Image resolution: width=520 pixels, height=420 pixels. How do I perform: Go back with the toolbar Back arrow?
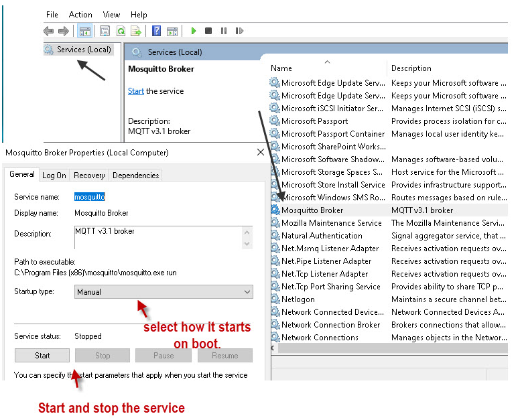click(49, 31)
